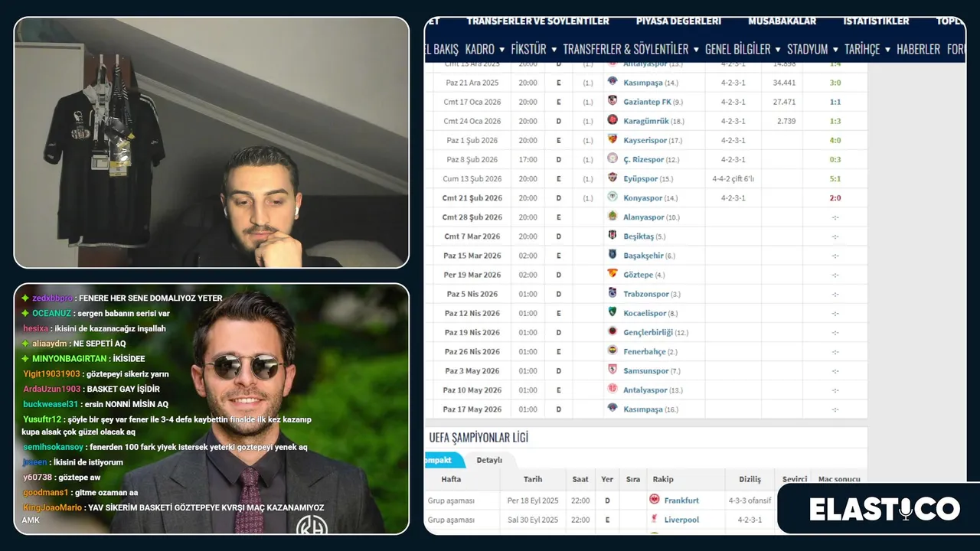The width and height of the screenshot is (980, 551).
Task: Click the date Cmt 28 Şub 2026
Action: (472, 217)
